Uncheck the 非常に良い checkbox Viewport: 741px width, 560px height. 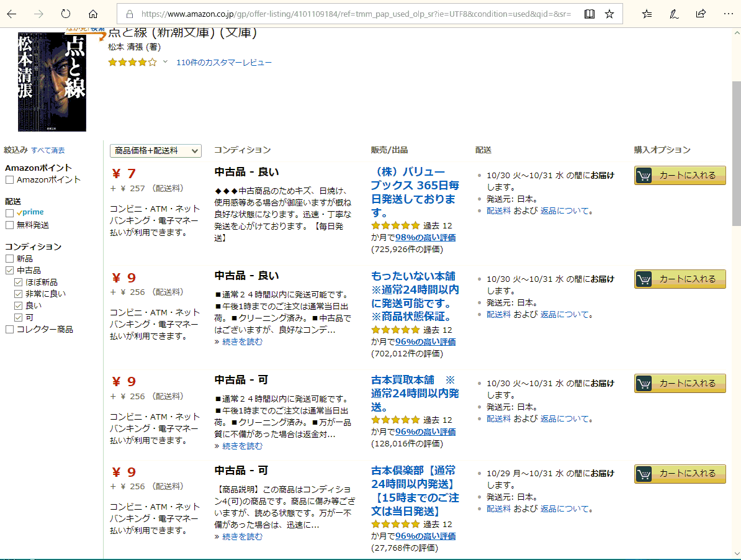(x=19, y=294)
